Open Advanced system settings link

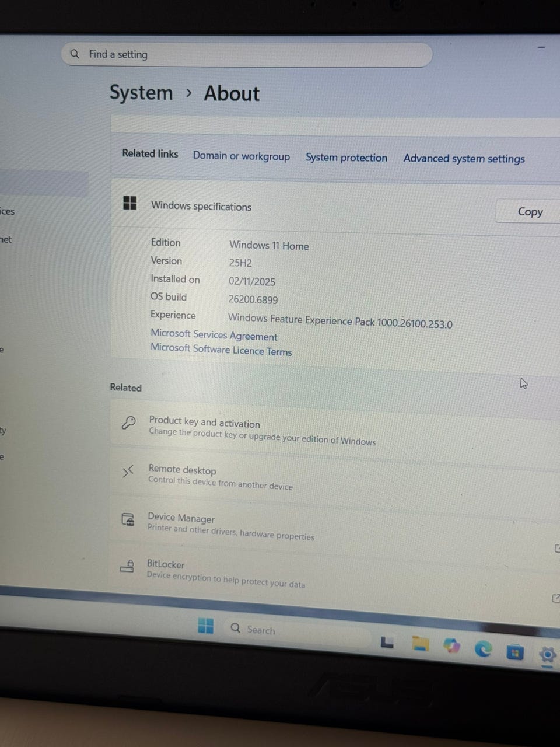[464, 159]
